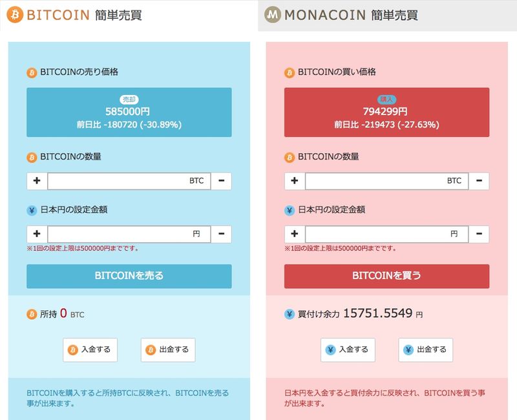Click the Monacoin logo icon in header
This screenshot has width=517, height=420.
click(x=273, y=15)
